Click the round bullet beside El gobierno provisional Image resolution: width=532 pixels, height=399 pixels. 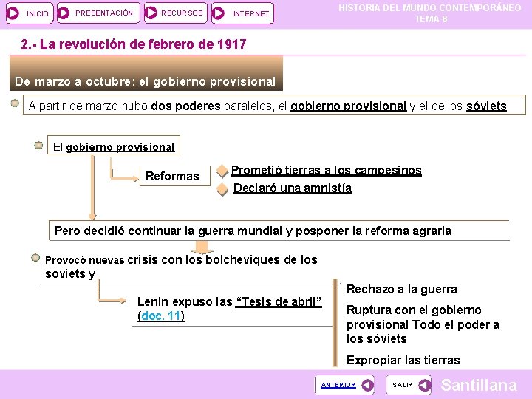point(38,146)
